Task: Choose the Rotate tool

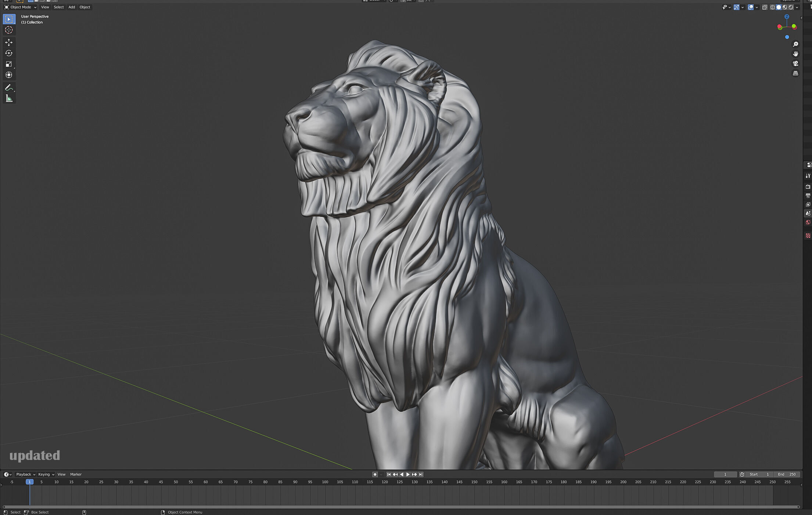Action: (9, 53)
